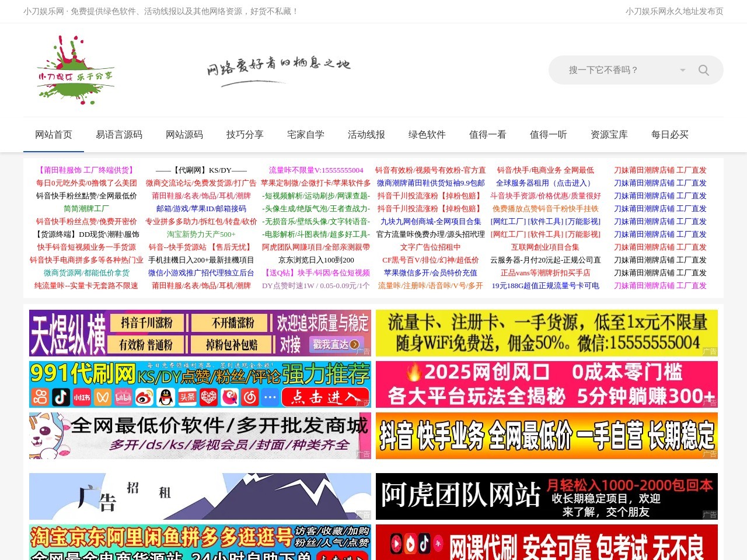Open link 邮箱/游戏/苹果ID/邮箱接码

[x=201, y=209]
